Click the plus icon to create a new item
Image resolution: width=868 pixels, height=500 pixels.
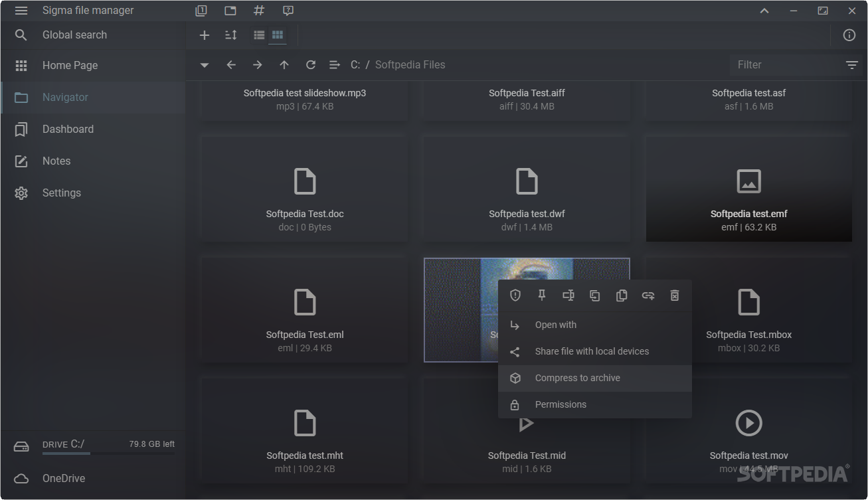click(205, 35)
